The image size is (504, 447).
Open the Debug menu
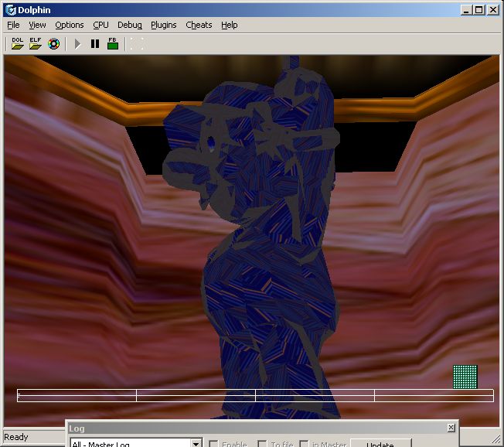pyautogui.click(x=130, y=25)
